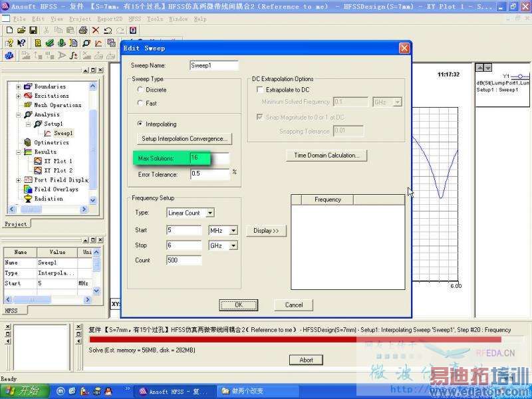Click the Display >> button

[x=267, y=231]
